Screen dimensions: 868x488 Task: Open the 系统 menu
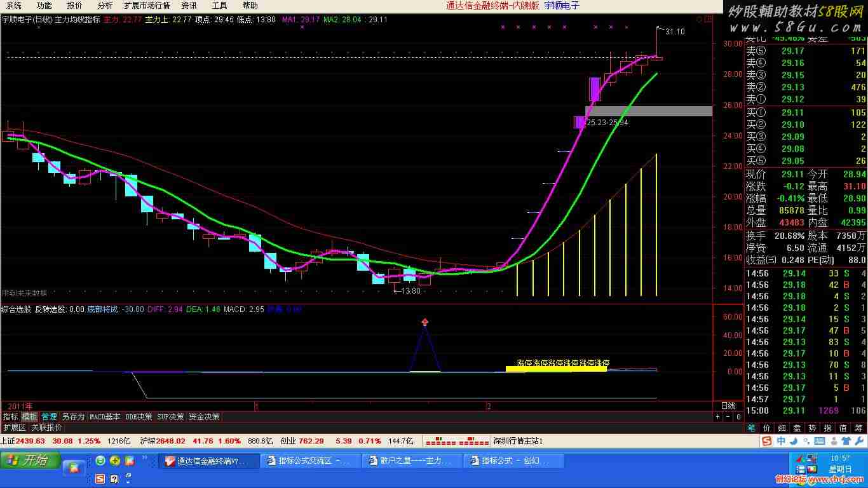pos(14,5)
